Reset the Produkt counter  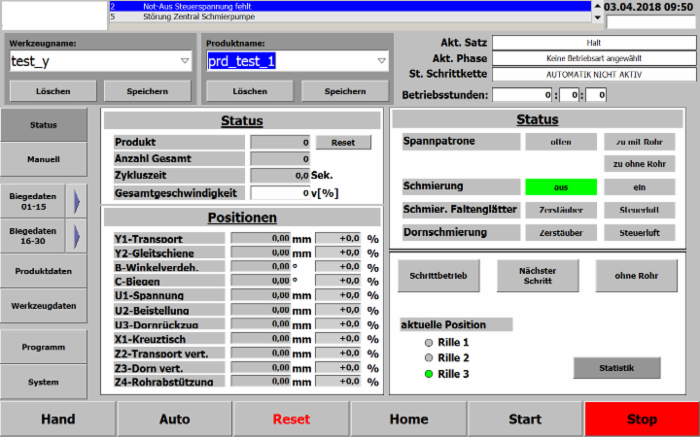[x=343, y=143]
